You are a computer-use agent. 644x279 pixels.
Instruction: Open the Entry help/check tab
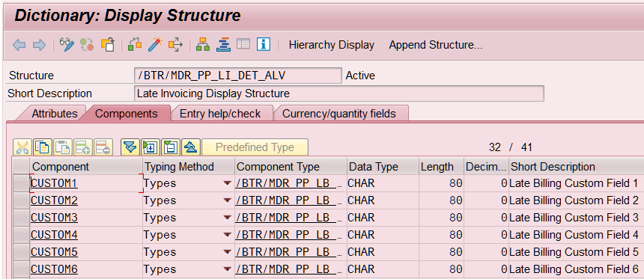[x=220, y=114]
